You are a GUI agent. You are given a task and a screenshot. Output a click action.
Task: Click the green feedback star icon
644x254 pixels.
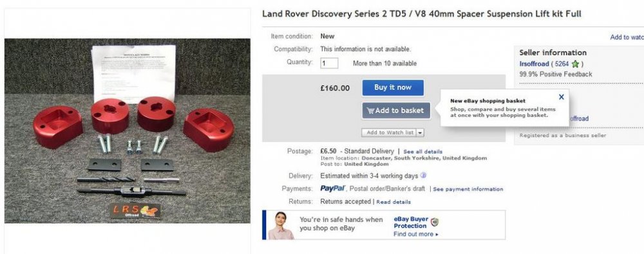[575, 64]
